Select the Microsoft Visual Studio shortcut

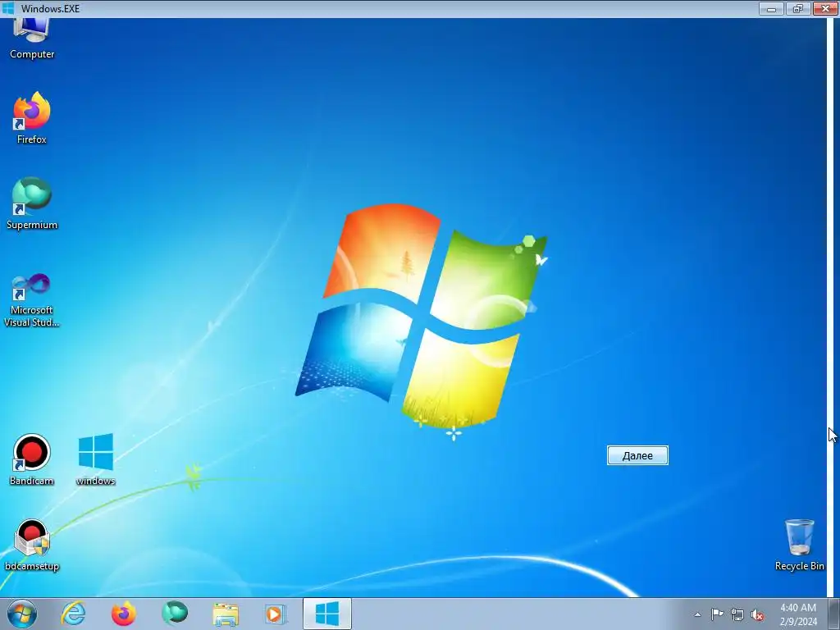click(32, 300)
